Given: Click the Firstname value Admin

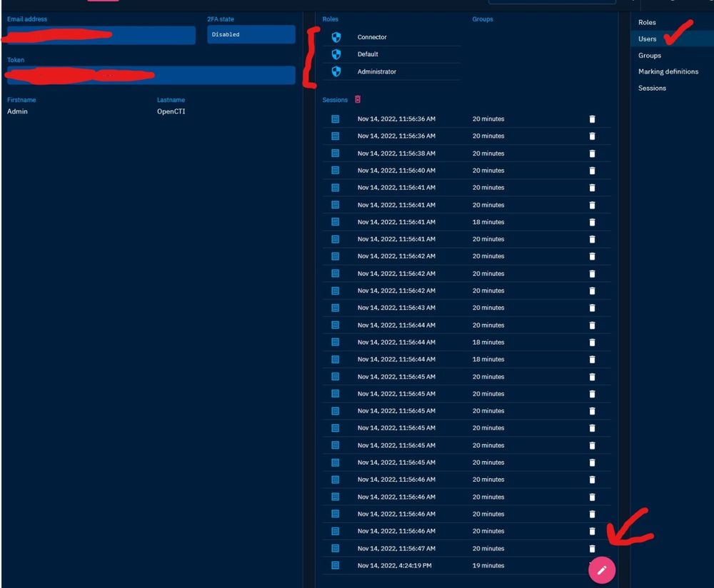Looking at the screenshot, I should [16, 111].
